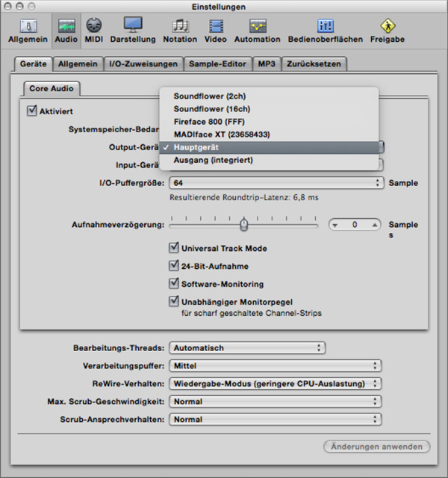The width and height of the screenshot is (448, 478).
Task: Open the Bedienoberflächen control surfaces icon
Action: point(326,29)
